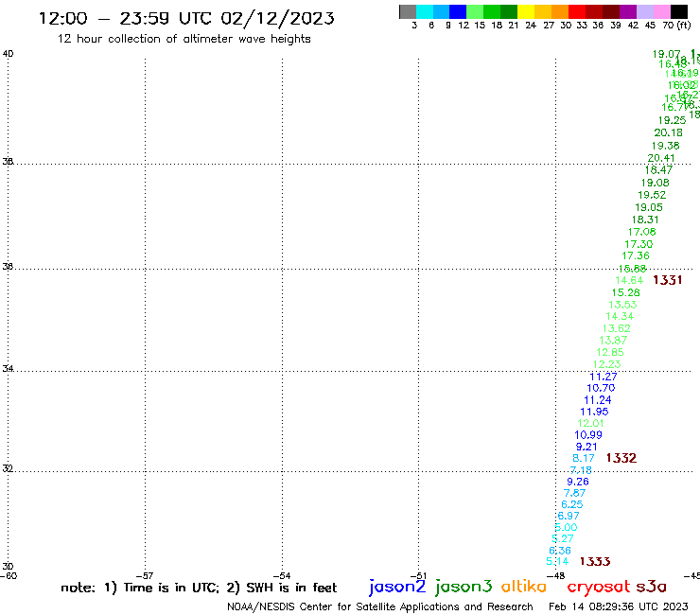The image size is (700, 615).
Task: Click the chart title with the UTC date
Action: [x=186, y=18]
